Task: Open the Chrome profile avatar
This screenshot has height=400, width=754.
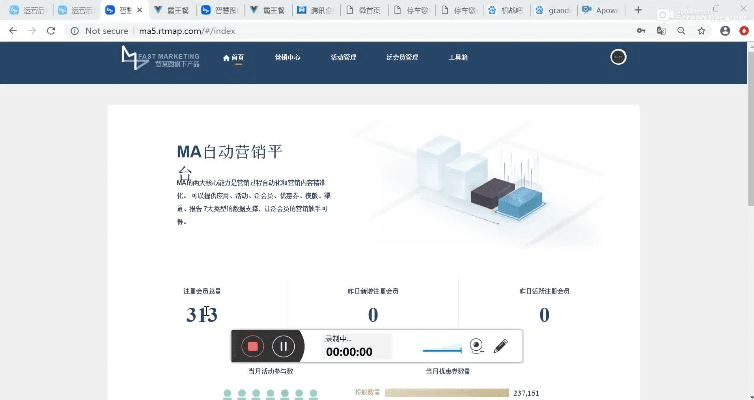Action: [725, 31]
